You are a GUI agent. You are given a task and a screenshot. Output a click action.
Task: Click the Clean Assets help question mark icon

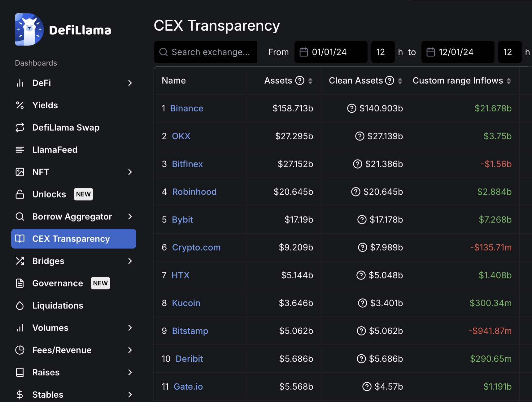pos(390,80)
